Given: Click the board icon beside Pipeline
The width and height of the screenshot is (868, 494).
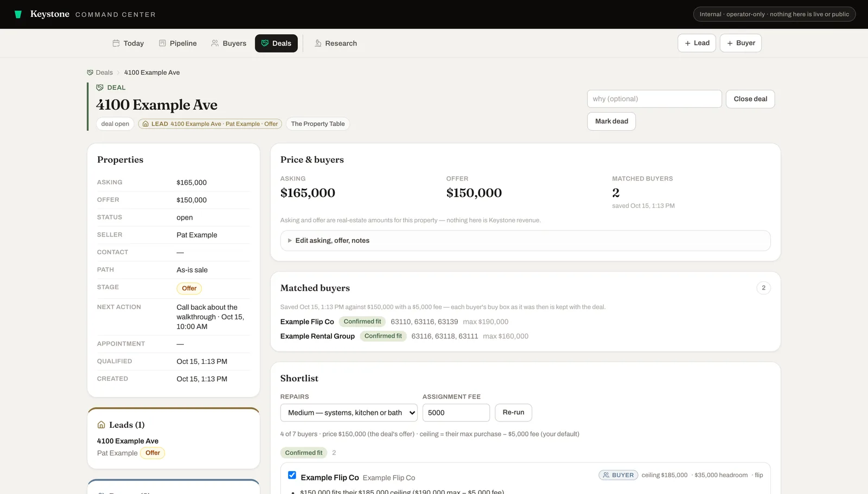Looking at the screenshot, I should (x=162, y=43).
